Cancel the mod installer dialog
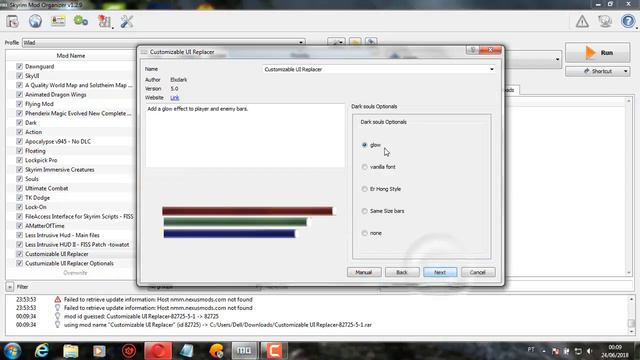Screen dimensions: 640x360 (478, 272)
